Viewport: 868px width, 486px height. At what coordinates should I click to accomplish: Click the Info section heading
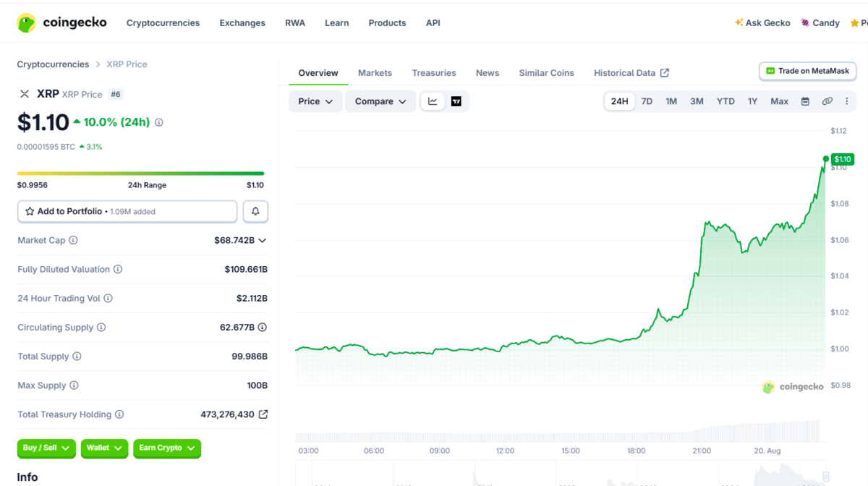27,477
